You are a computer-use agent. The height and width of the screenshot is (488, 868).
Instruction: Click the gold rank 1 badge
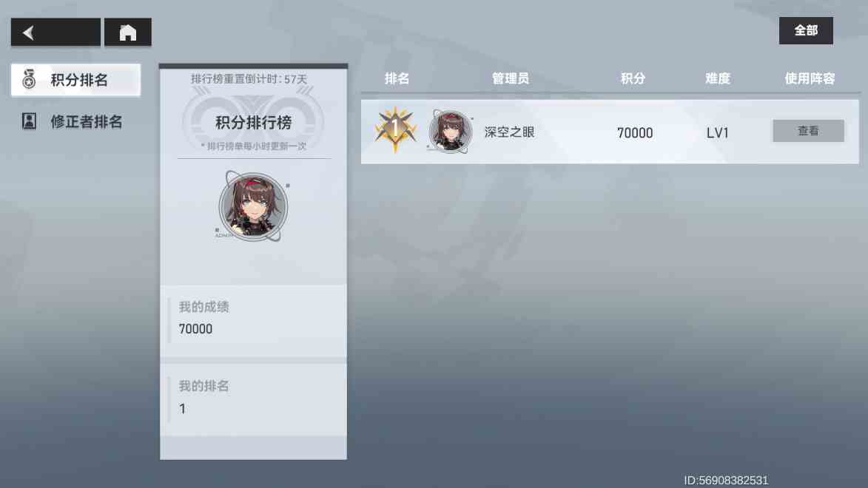click(x=395, y=130)
